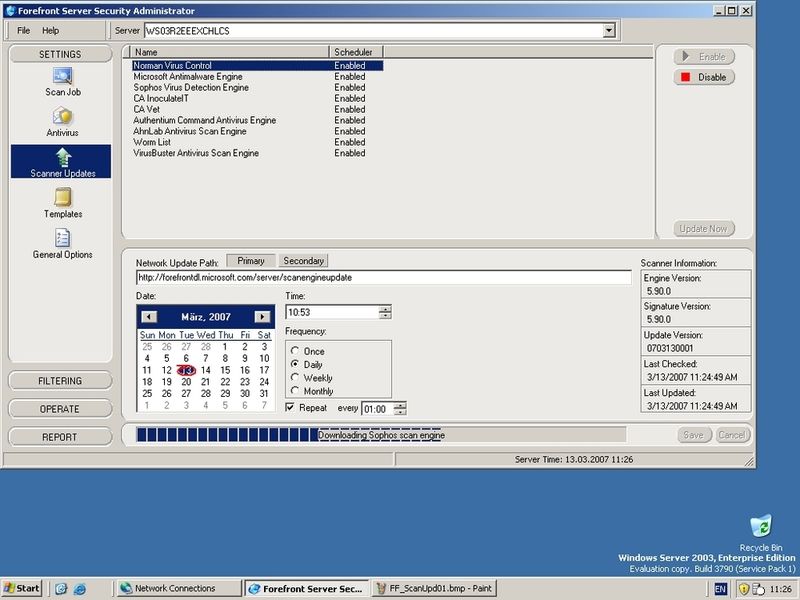Click the tray icon beside the clock
The height and width of the screenshot is (600, 800).
coord(759,589)
